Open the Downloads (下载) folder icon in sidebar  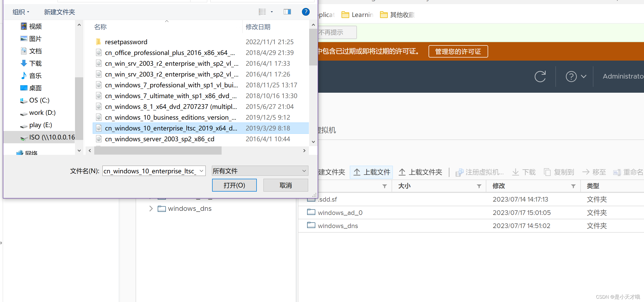tap(24, 63)
